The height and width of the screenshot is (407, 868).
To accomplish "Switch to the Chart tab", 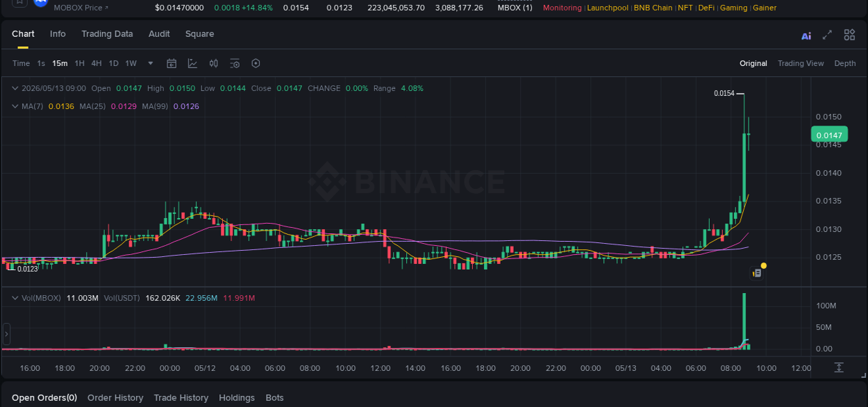I will pos(23,34).
